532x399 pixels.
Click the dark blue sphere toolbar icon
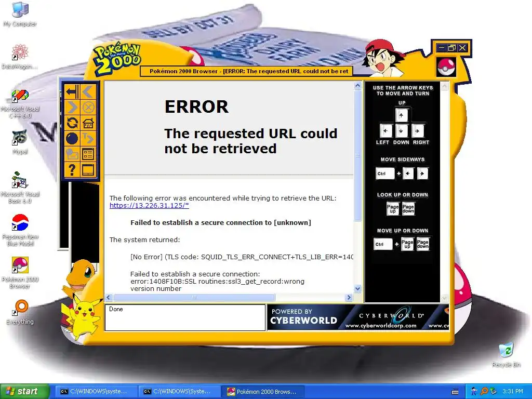point(72,138)
